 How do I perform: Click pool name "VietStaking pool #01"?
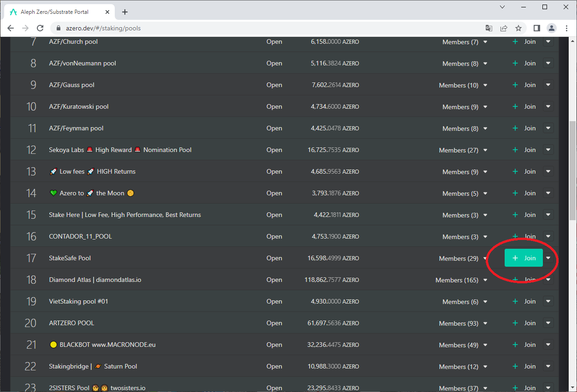79,301
